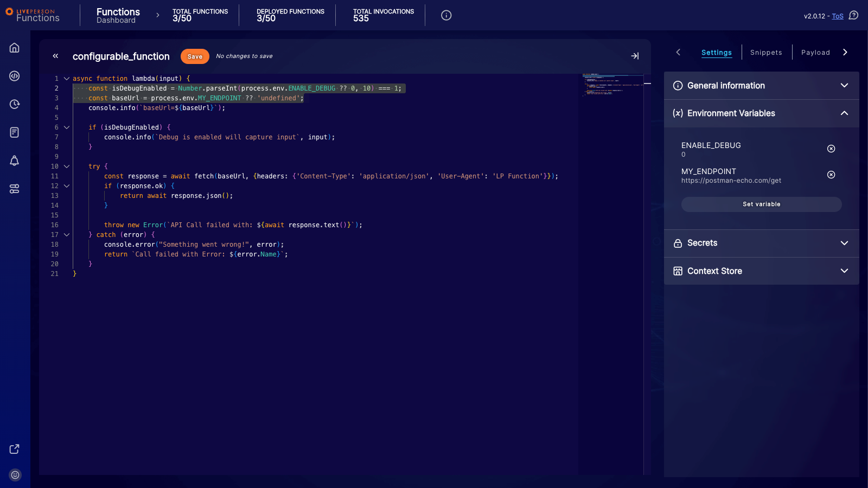868x488 pixels.
Task: Collapse the editor via left arrows icon
Action: tap(56, 56)
